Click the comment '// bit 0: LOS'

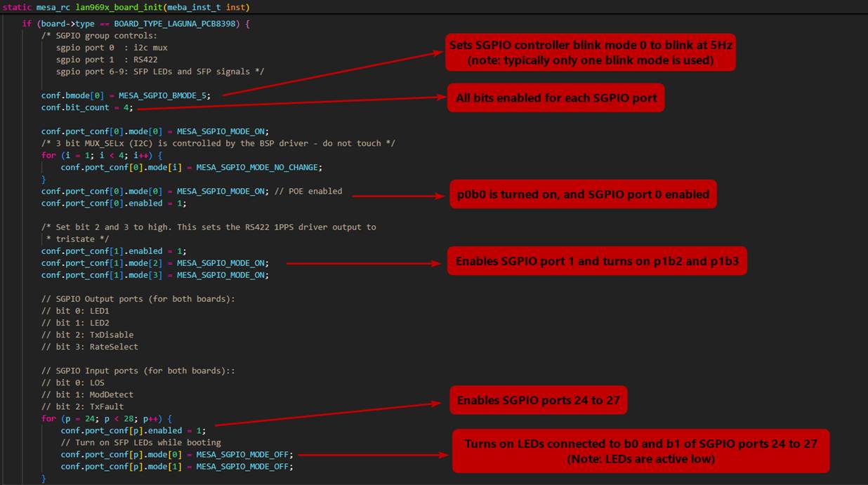click(x=72, y=382)
